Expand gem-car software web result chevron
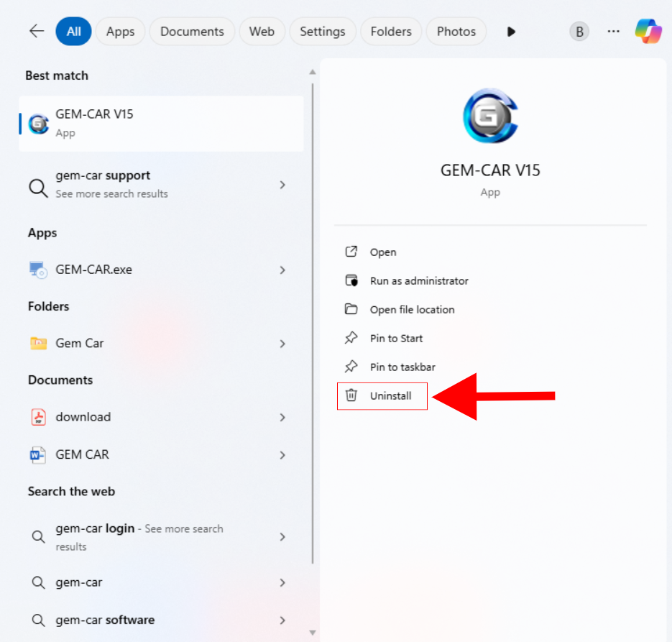The height and width of the screenshot is (642, 672). [282, 620]
